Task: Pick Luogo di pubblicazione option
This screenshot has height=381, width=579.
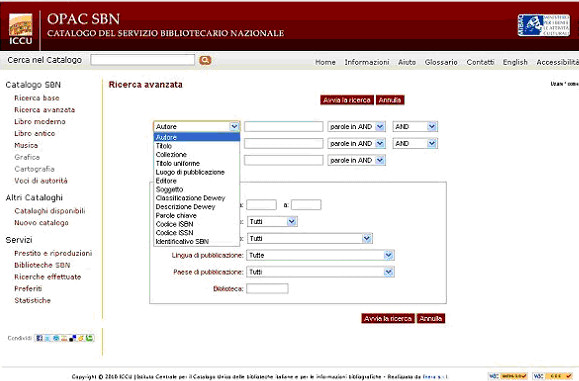Action: 196,172
